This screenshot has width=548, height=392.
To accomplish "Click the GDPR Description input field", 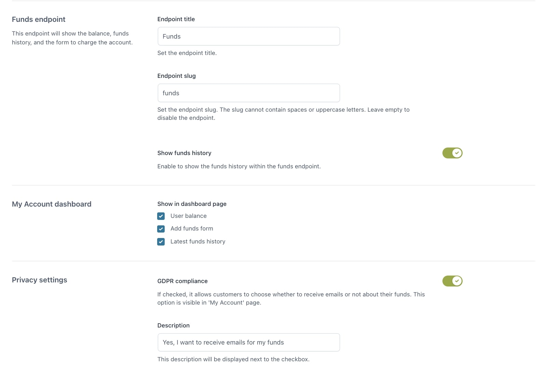I will [248, 342].
